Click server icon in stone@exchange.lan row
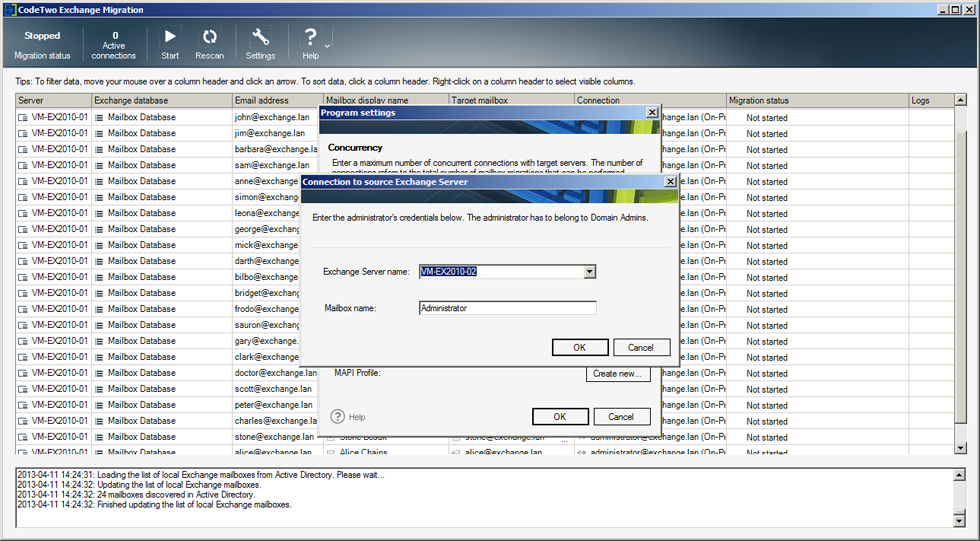980x541 pixels. pos(23,437)
